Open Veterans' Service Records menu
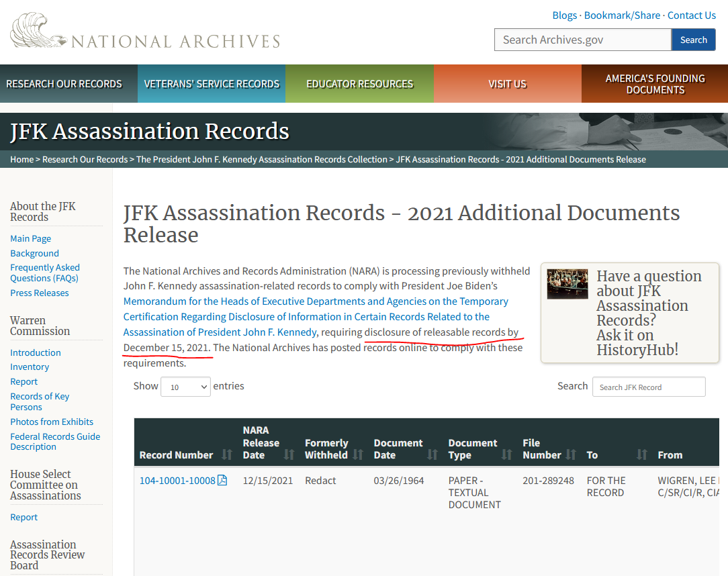 [x=212, y=84]
